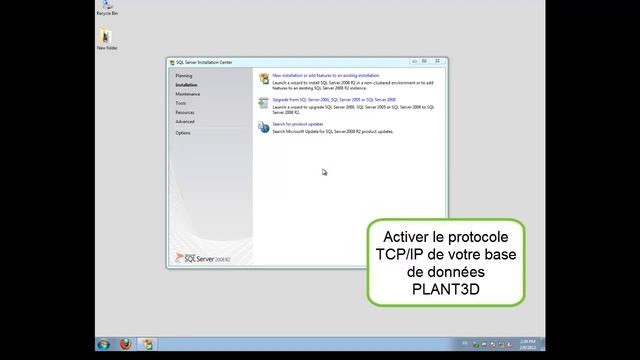Open the Maintenance page in the sidebar
640x360 pixels.
pyautogui.click(x=188, y=94)
